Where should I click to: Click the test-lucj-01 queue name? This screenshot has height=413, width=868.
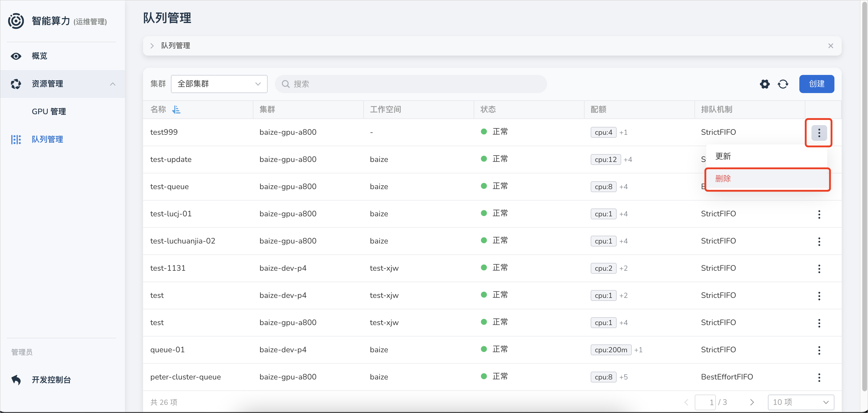[171, 214]
